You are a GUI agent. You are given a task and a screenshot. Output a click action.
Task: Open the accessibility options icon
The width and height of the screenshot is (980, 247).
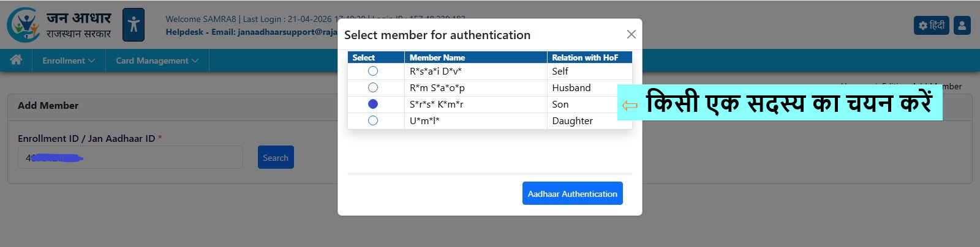[x=134, y=25]
